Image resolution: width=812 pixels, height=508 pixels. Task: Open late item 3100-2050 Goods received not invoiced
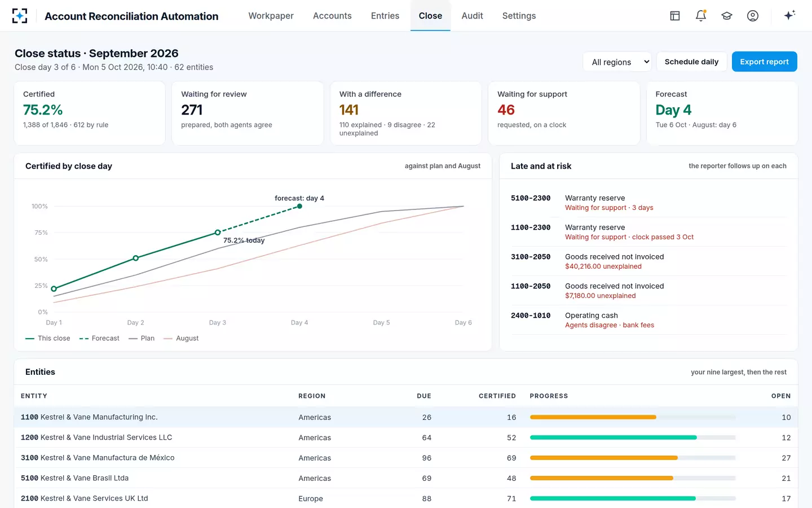pos(648,261)
